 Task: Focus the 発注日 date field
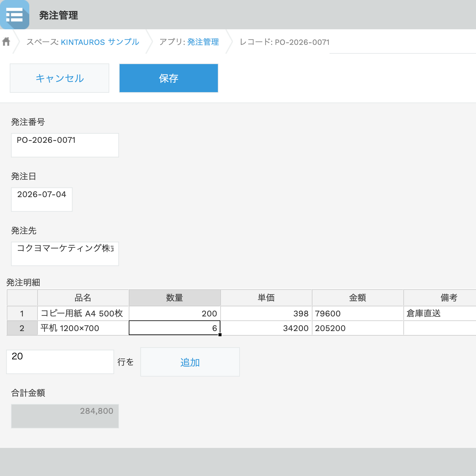tap(42, 200)
